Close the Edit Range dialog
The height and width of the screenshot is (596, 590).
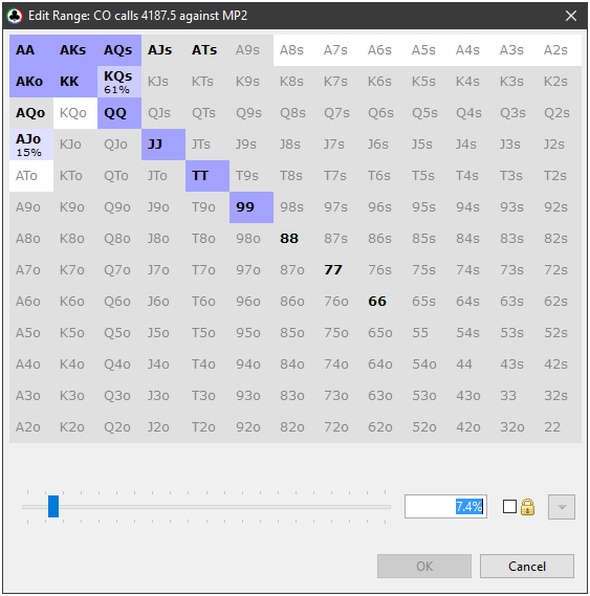coord(571,16)
